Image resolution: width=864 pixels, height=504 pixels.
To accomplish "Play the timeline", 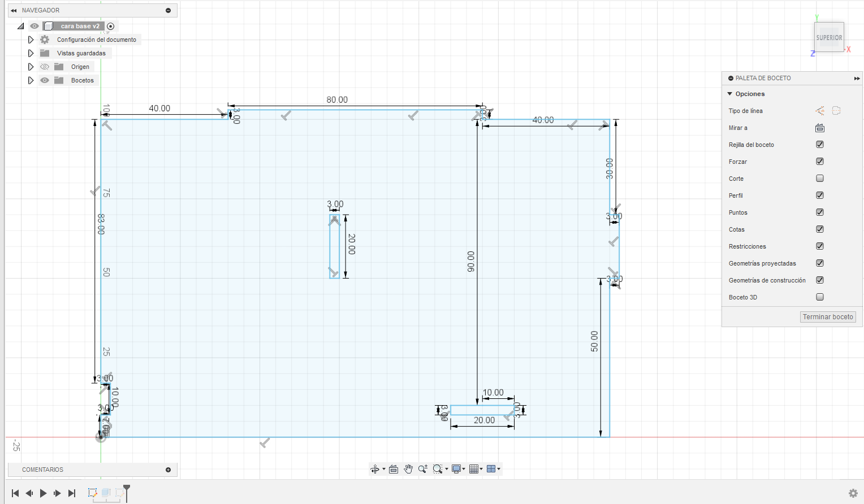I will 43,493.
